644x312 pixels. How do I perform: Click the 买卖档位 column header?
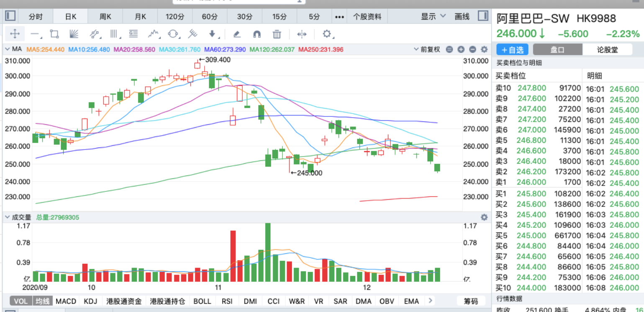click(x=511, y=76)
